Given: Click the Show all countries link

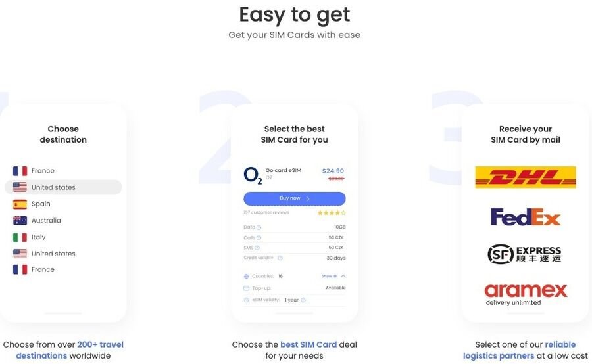Looking at the screenshot, I should (329, 277).
